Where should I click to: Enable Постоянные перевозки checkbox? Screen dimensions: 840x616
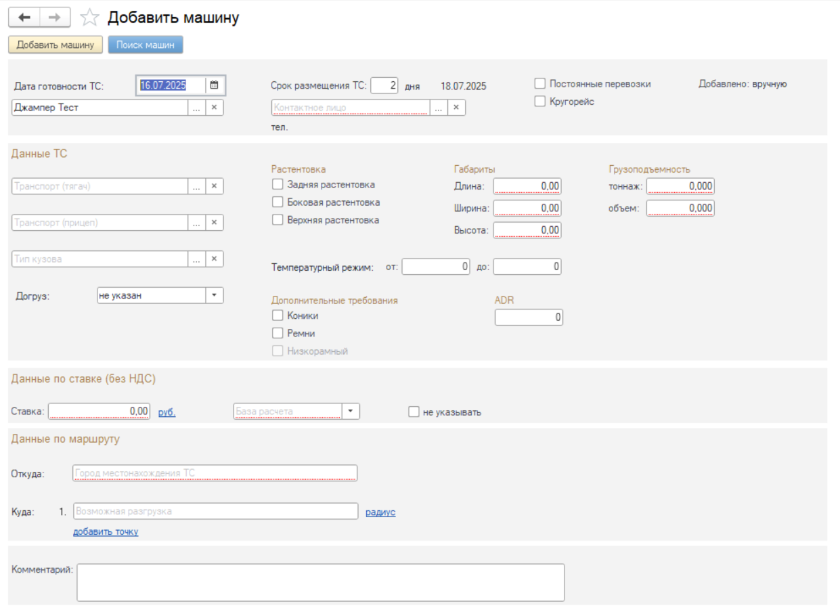click(x=540, y=84)
